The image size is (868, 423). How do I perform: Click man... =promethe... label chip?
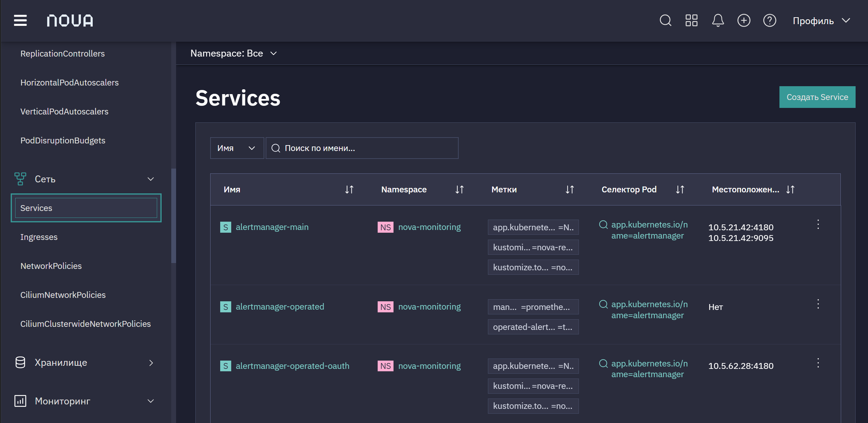(533, 307)
